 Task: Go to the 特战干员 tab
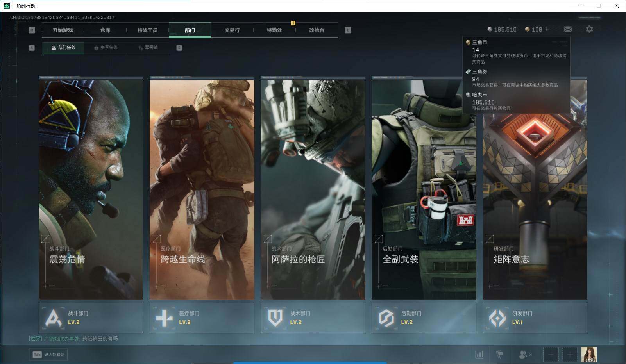point(147,30)
